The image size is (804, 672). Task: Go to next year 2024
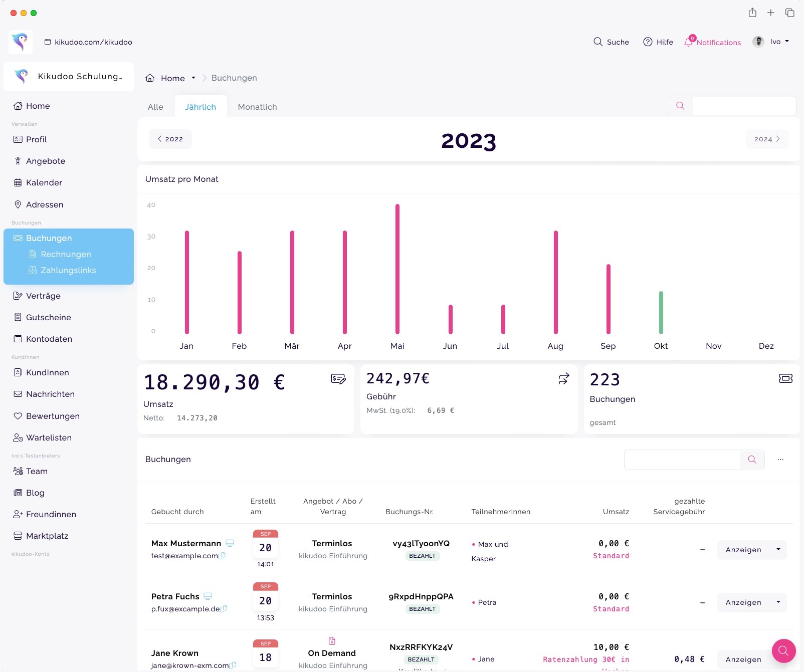pyautogui.click(x=767, y=139)
